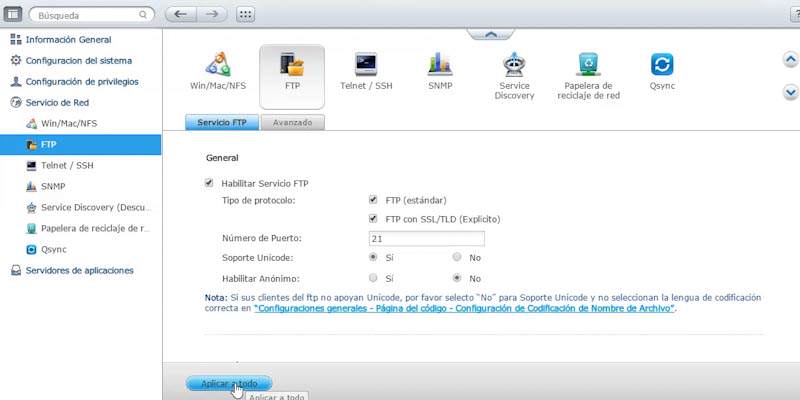The height and width of the screenshot is (400, 800).
Task: Open Papelera de reciclaje de red icon
Action: (588, 76)
